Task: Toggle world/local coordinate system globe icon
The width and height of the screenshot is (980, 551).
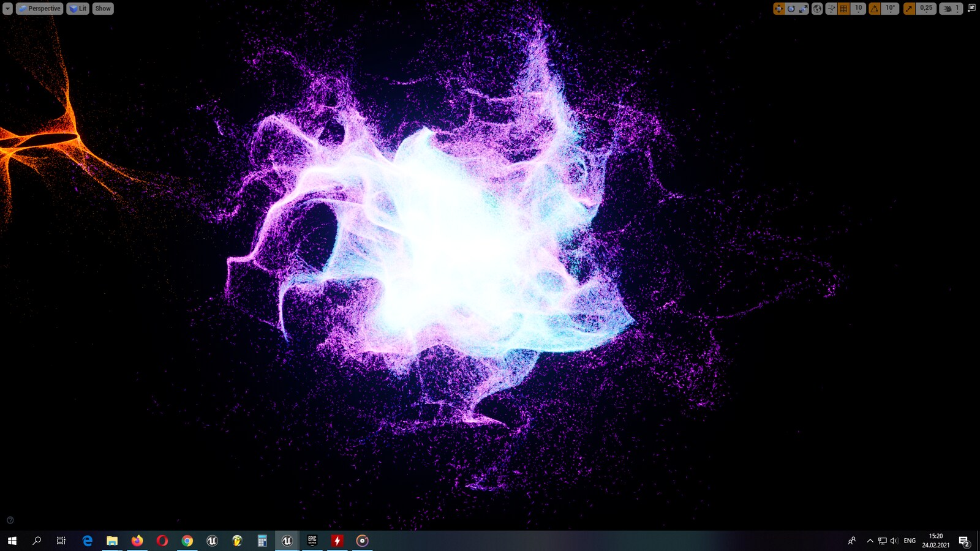Action: click(817, 9)
